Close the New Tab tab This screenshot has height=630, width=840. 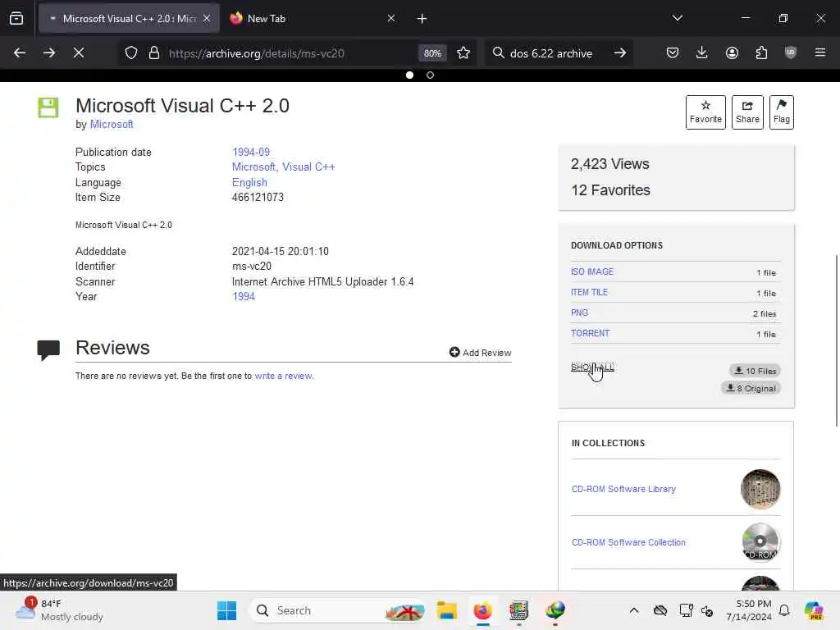391,18
